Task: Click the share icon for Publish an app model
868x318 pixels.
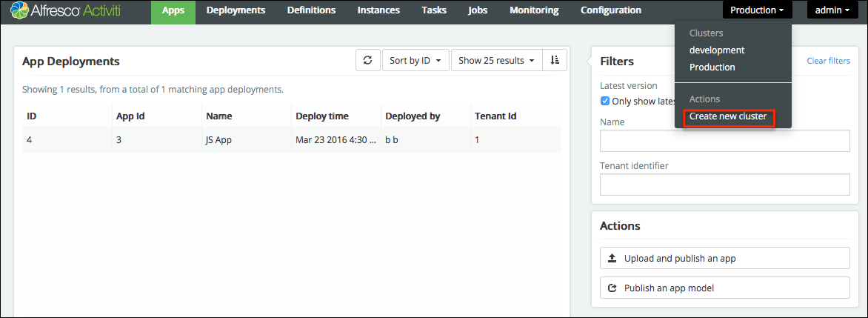Action: [x=612, y=288]
